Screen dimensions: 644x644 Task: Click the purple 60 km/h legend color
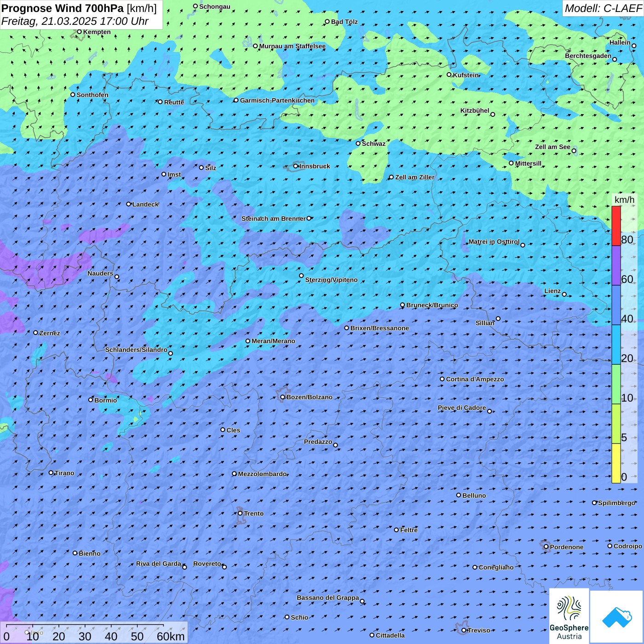pos(616,266)
